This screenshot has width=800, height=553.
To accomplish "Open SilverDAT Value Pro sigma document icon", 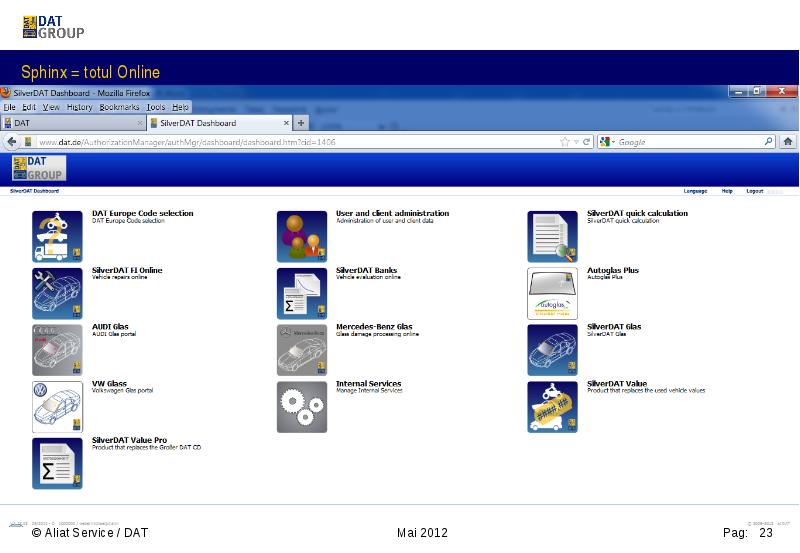I will pyautogui.click(x=57, y=463).
